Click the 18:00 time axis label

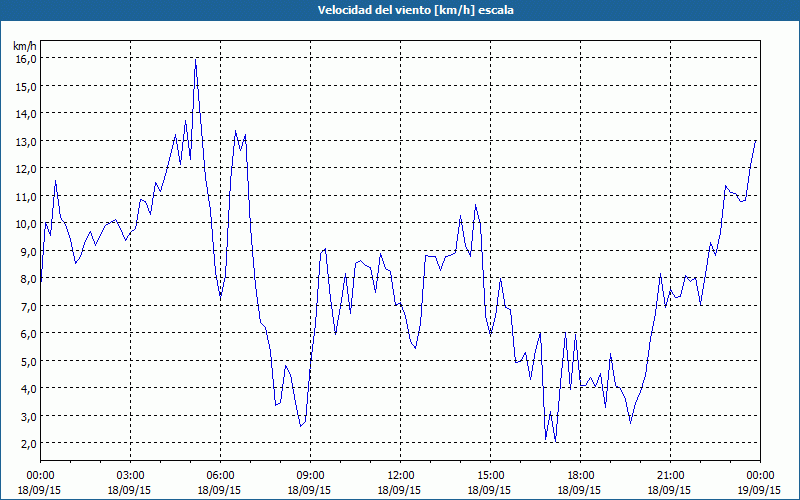coord(581,476)
